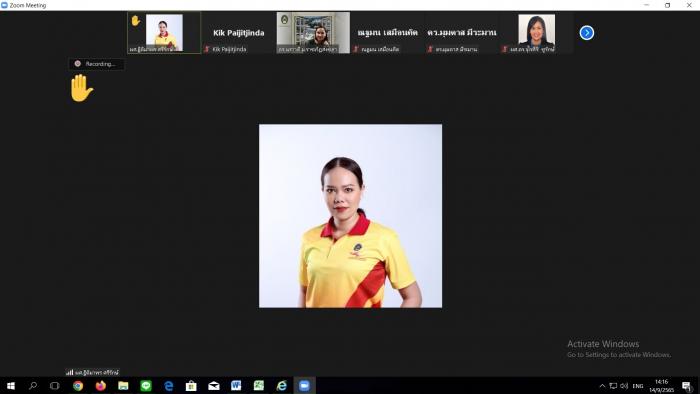Select the participant tile with raised hand
Viewport: 700px width, 394px height.
coord(164,33)
